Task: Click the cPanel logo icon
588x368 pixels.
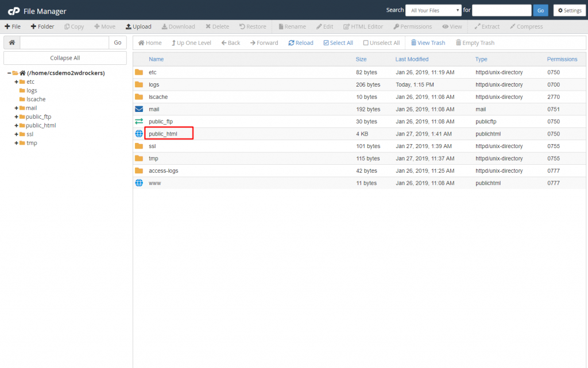Action: click(x=13, y=10)
